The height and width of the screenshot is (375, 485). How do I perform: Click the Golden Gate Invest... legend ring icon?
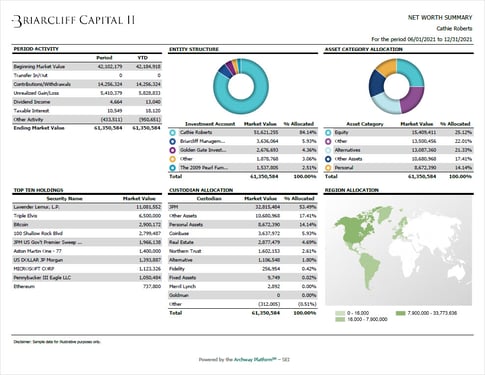172,150
